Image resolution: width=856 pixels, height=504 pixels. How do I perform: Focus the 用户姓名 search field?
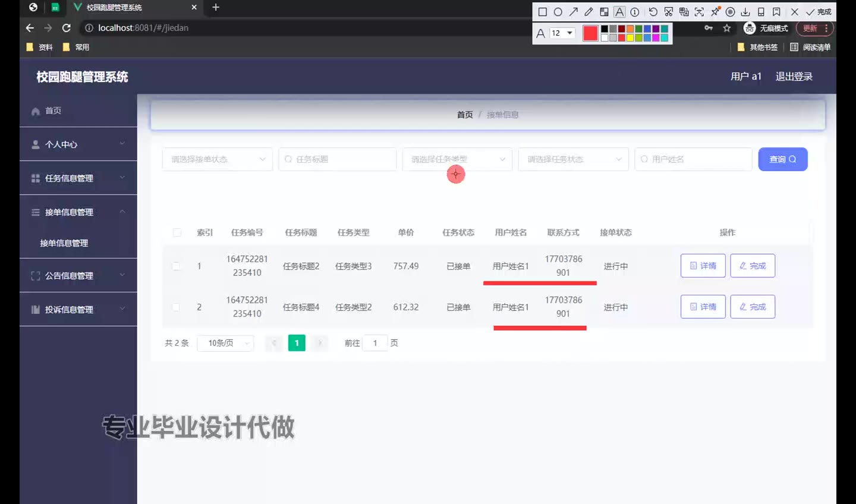tap(693, 159)
